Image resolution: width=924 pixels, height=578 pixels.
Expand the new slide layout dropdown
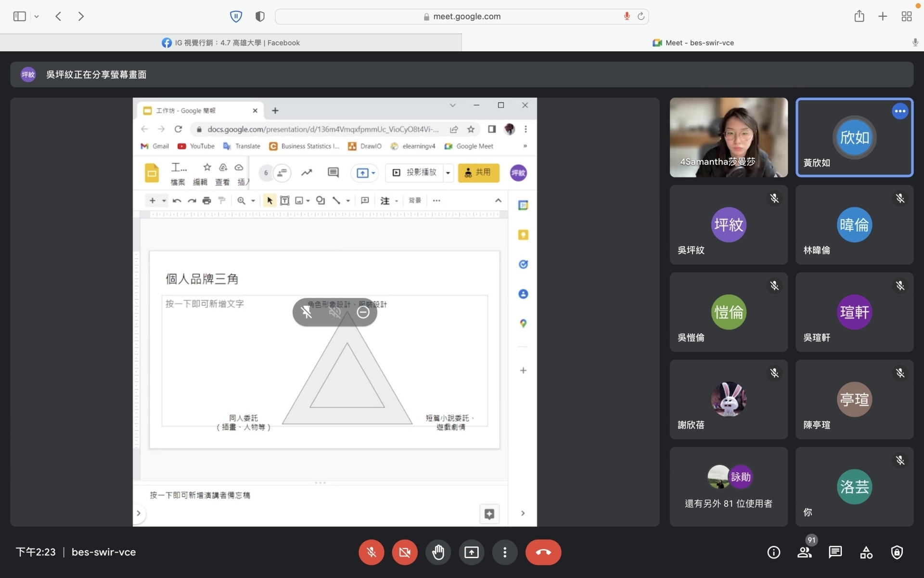coord(164,200)
